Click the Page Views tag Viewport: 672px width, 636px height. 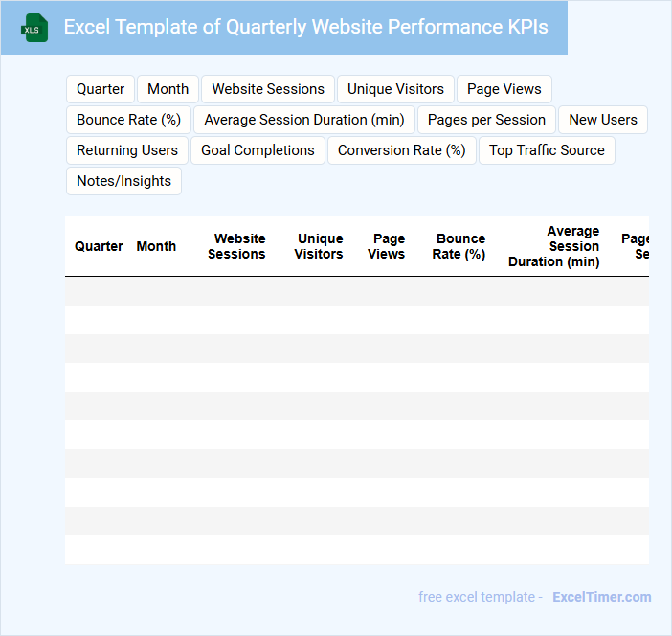point(504,89)
